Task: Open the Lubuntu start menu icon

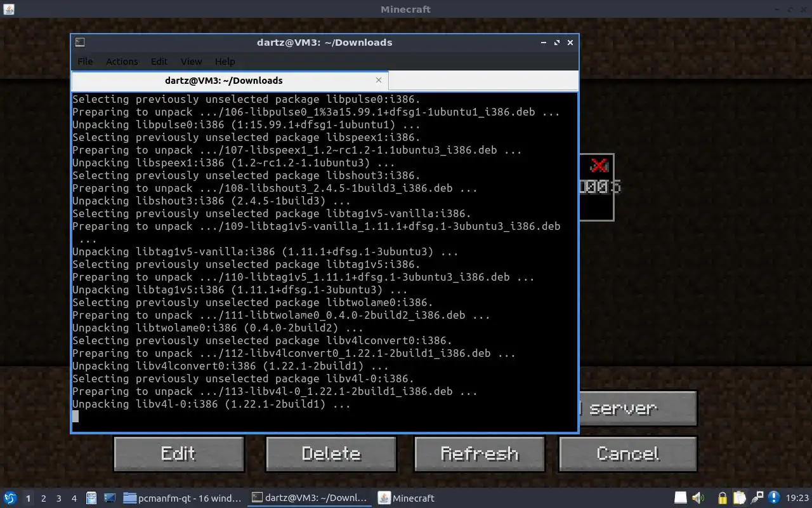Action: coord(10,498)
